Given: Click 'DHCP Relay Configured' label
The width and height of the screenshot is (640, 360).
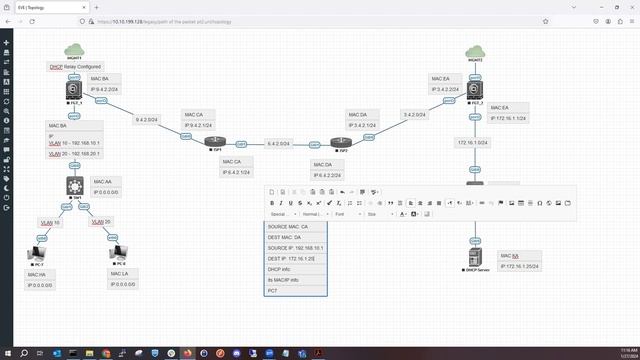Looking at the screenshot, I should (75, 67).
